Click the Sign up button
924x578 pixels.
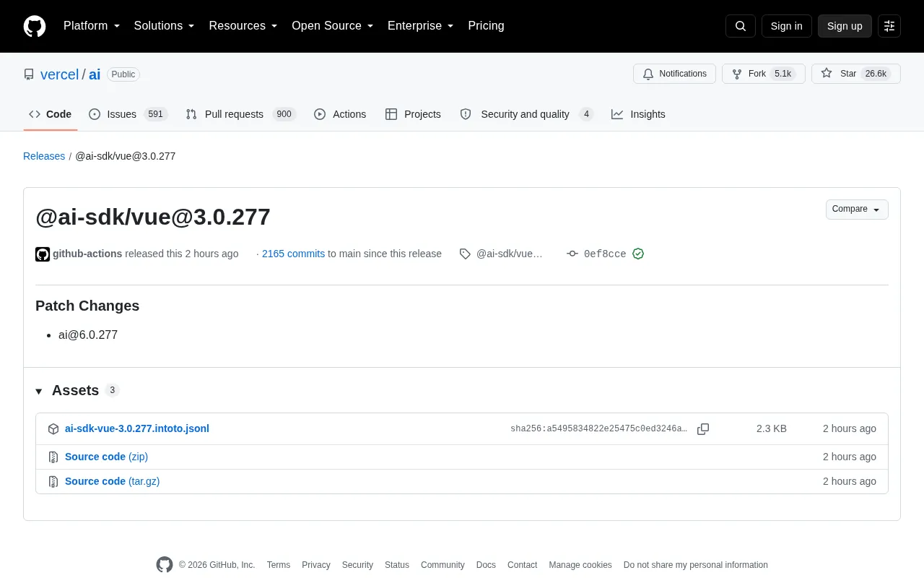(845, 26)
